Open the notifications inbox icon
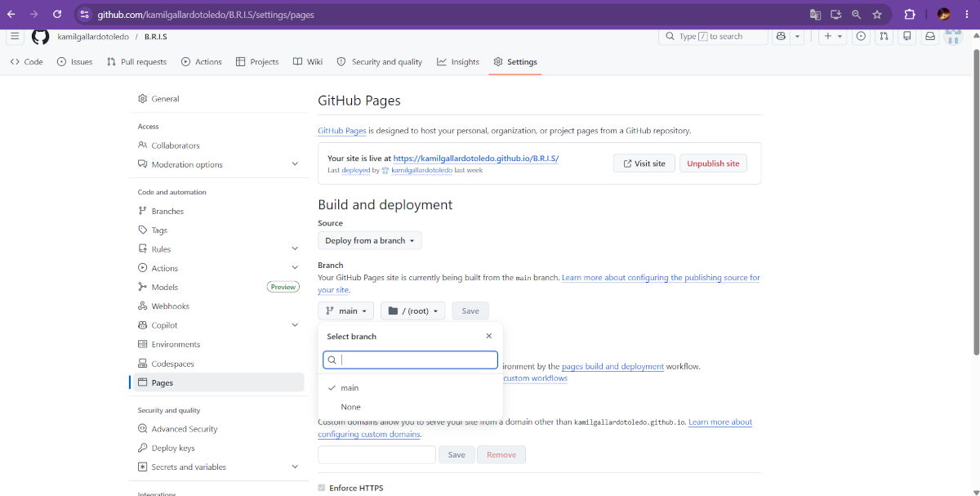The height and width of the screenshot is (496, 980). (x=929, y=37)
